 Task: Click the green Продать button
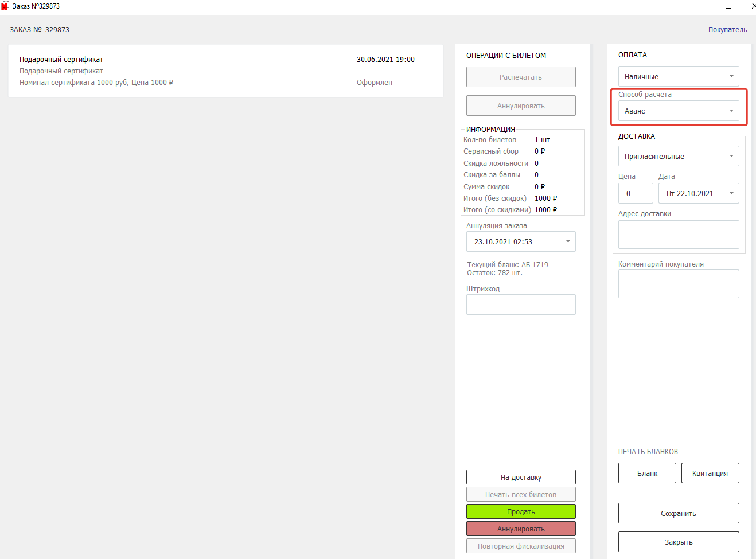(520, 511)
